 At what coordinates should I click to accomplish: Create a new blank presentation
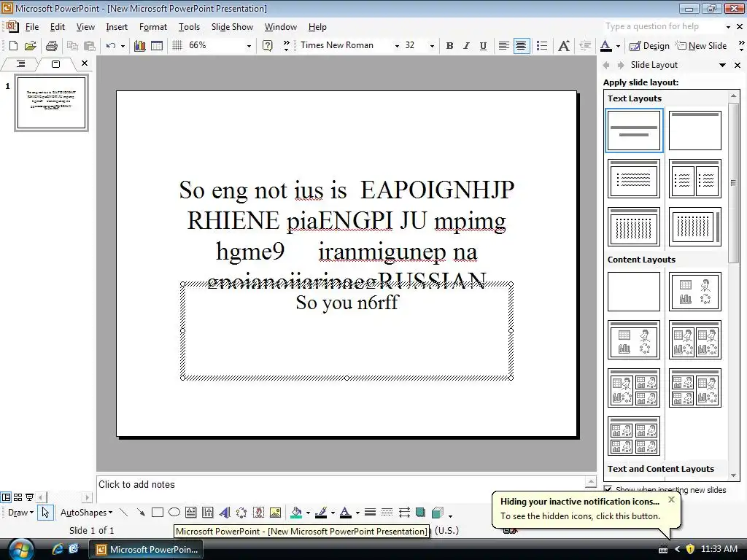point(13,46)
